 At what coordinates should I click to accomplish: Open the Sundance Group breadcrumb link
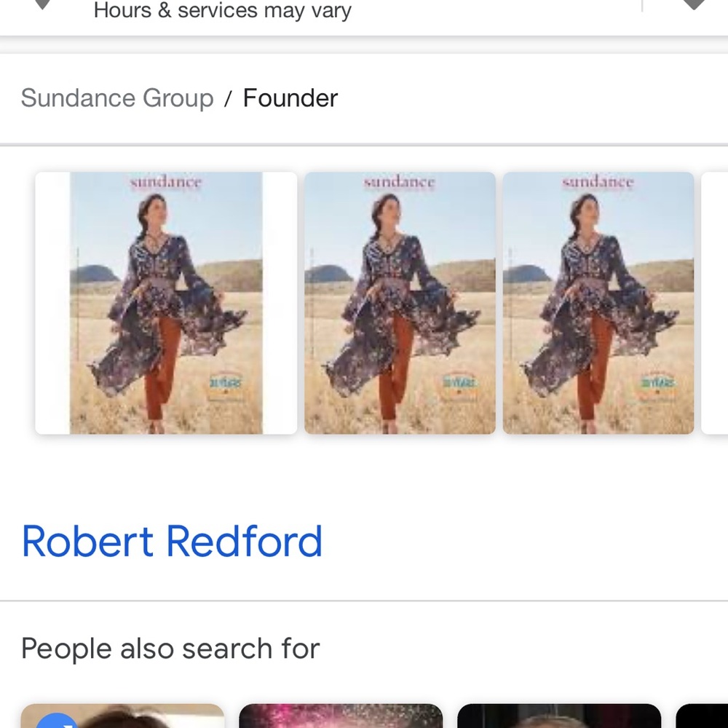(116, 98)
